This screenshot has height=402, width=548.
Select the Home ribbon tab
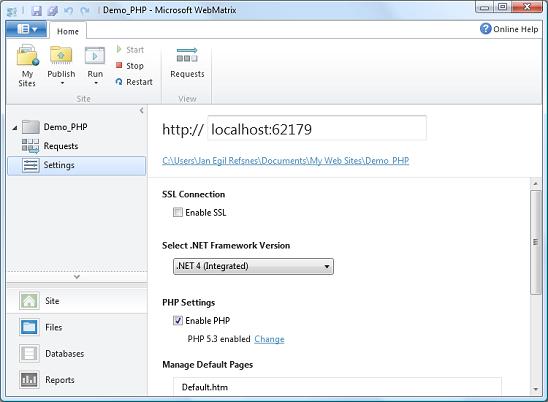point(68,31)
